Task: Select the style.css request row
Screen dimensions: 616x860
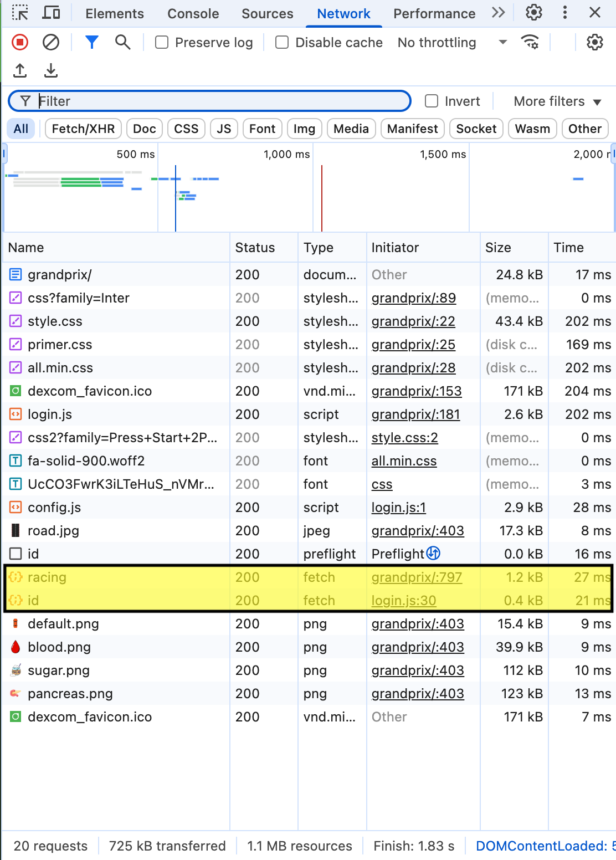Action: click(309, 321)
